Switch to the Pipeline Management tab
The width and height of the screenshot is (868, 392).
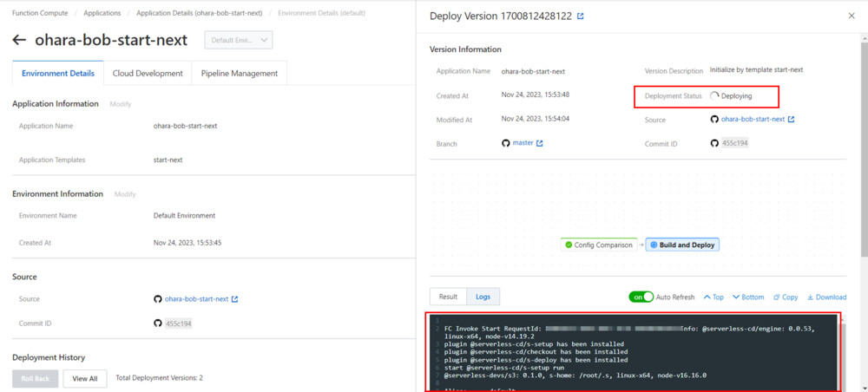239,74
